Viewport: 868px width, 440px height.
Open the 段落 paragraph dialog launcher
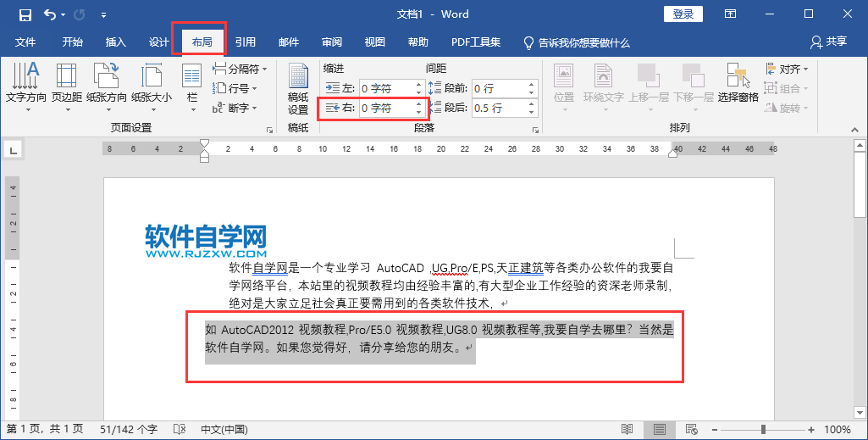[x=535, y=130]
